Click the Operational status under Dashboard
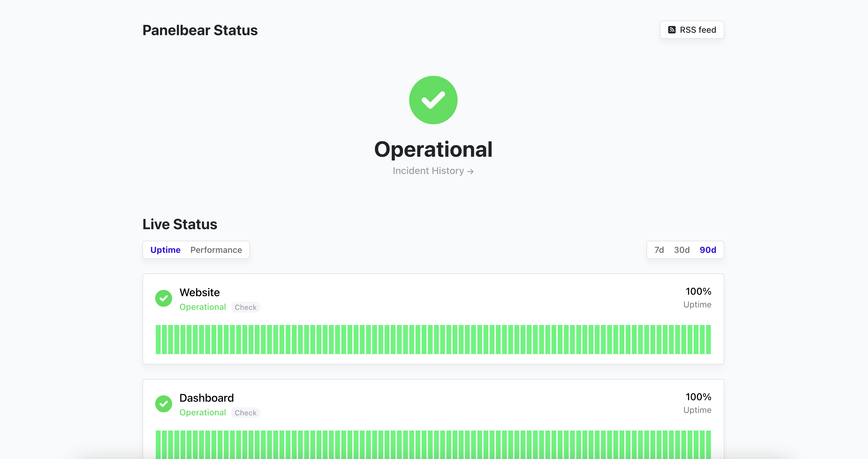The image size is (868, 459). (x=202, y=413)
